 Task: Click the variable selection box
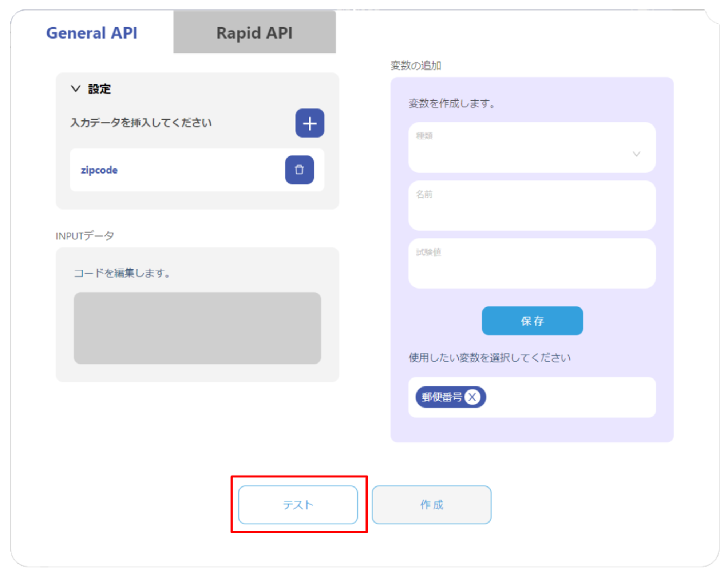pyautogui.click(x=532, y=397)
